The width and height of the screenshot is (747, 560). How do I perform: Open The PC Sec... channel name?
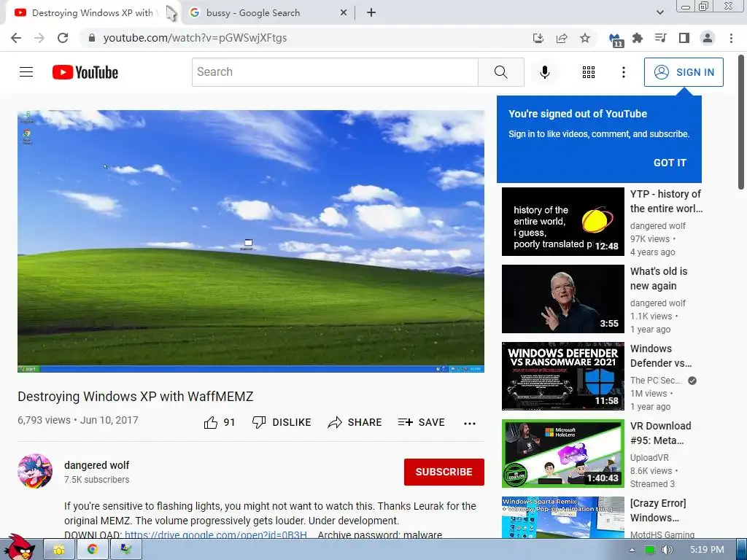pos(656,381)
